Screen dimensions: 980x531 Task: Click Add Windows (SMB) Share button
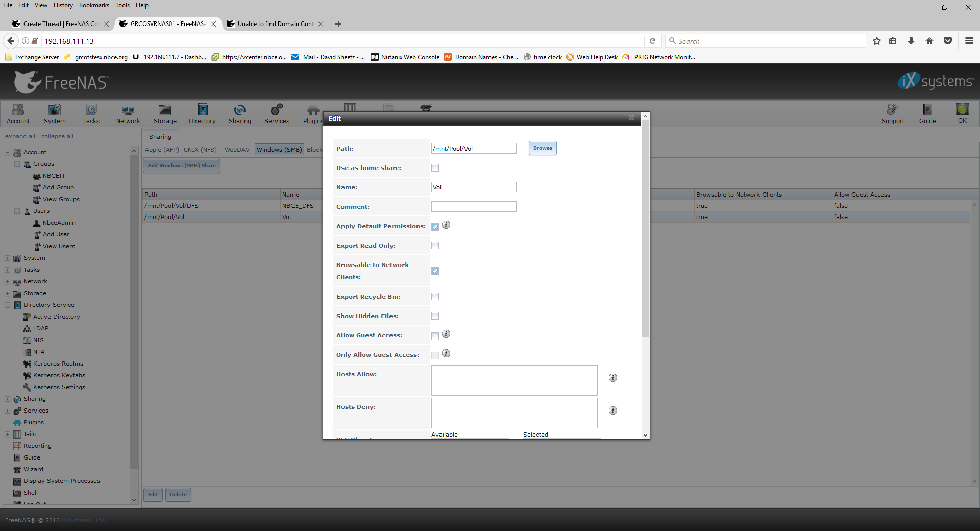click(182, 165)
